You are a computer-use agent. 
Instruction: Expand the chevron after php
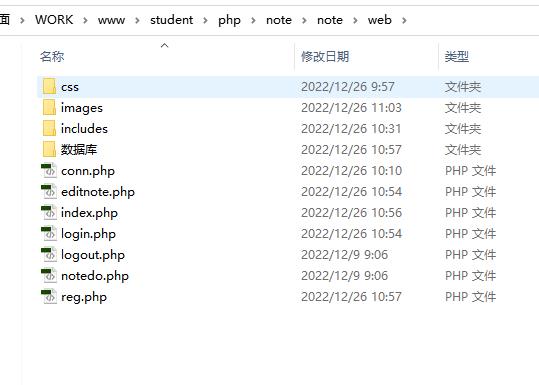pyautogui.click(x=253, y=21)
